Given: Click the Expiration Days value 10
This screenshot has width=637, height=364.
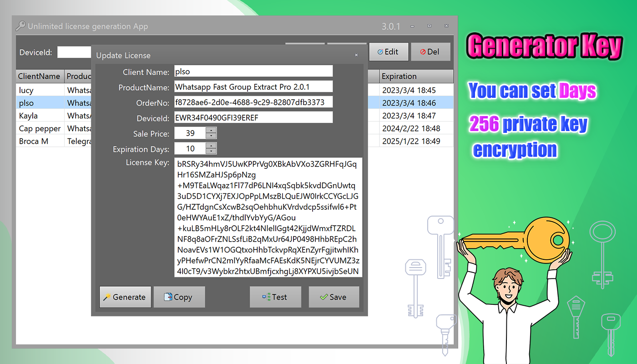Looking at the screenshot, I should point(190,148).
